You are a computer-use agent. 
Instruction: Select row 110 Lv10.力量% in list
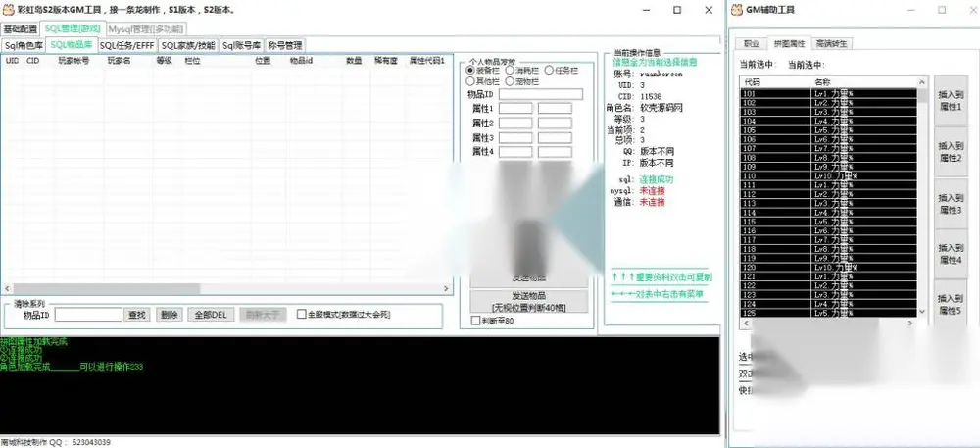828,176
